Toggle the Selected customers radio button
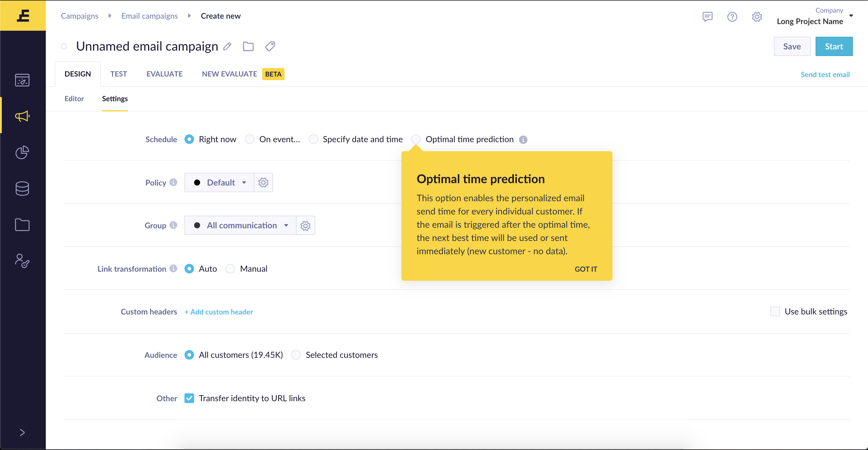 [296, 355]
